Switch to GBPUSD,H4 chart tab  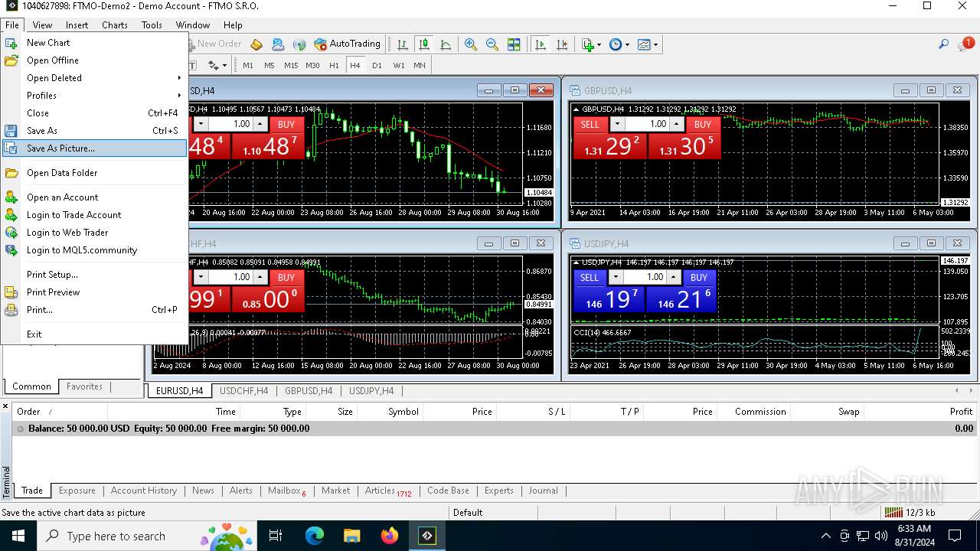coord(309,391)
